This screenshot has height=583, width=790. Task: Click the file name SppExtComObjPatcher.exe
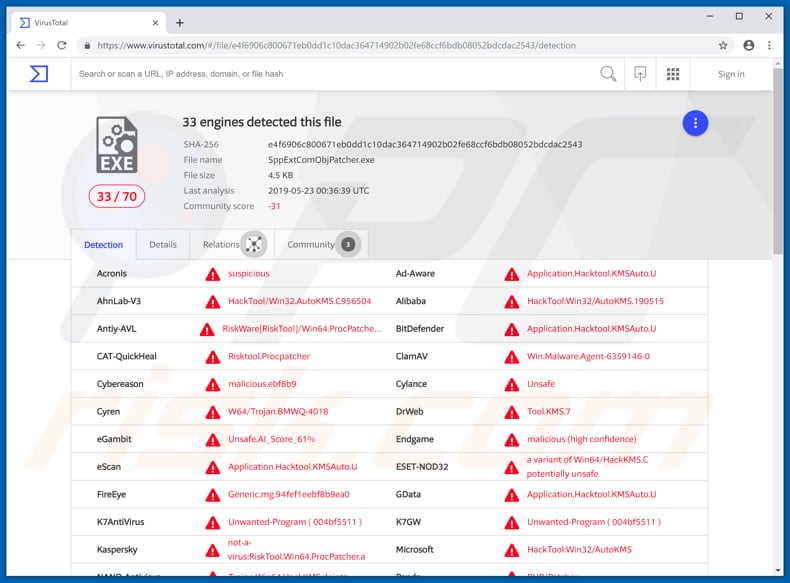[321, 160]
